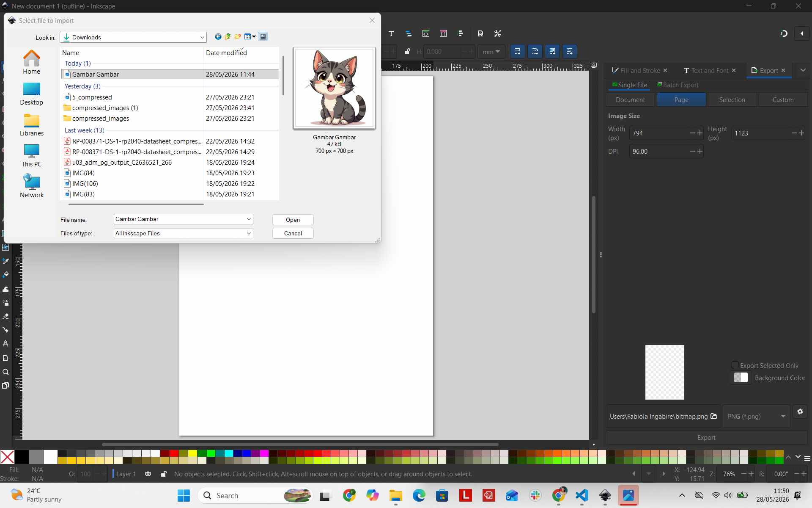
Task: Open Align and Distribute icon
Action: [461, 33]
